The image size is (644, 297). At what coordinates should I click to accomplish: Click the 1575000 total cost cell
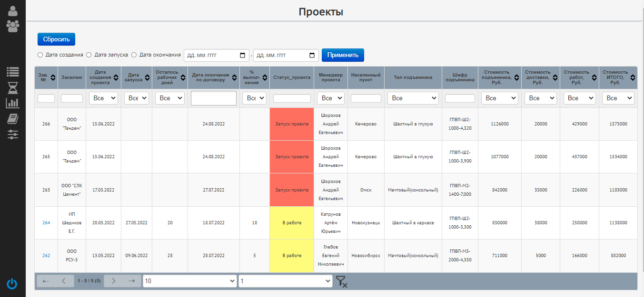(x=618, y=124)
